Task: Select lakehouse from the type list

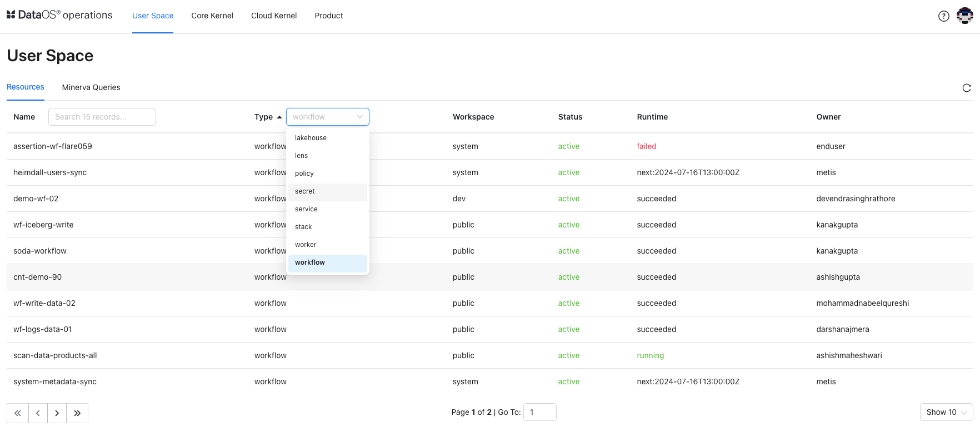Action: (x=328, y=138)
